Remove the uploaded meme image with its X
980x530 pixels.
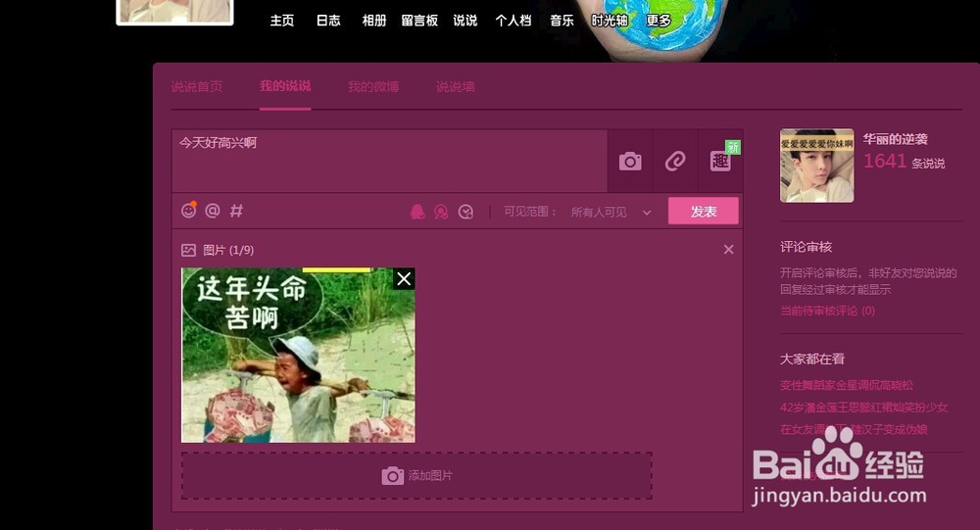tap(404, 279)
